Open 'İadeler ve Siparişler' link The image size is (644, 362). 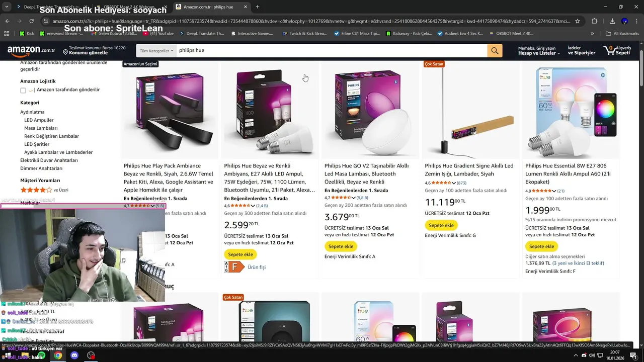pyautogui.click(x=582, y=50)
